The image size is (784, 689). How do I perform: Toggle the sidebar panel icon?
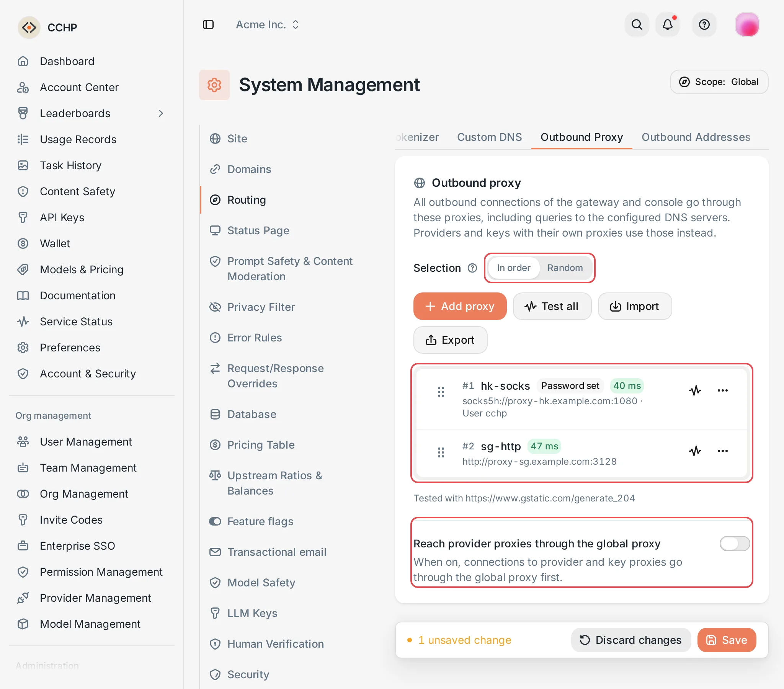208,24
